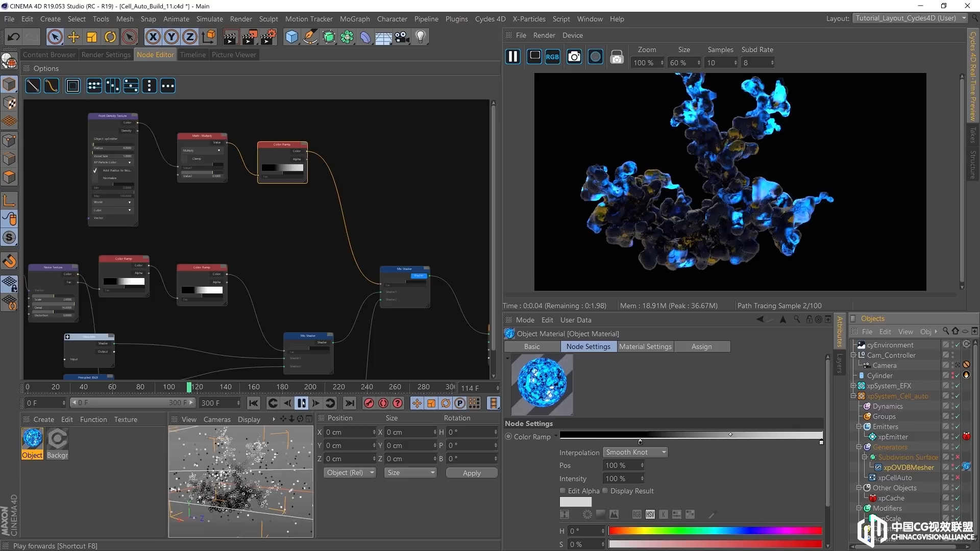Click the search magnifier in Objects manager

[x=945, y=331]
